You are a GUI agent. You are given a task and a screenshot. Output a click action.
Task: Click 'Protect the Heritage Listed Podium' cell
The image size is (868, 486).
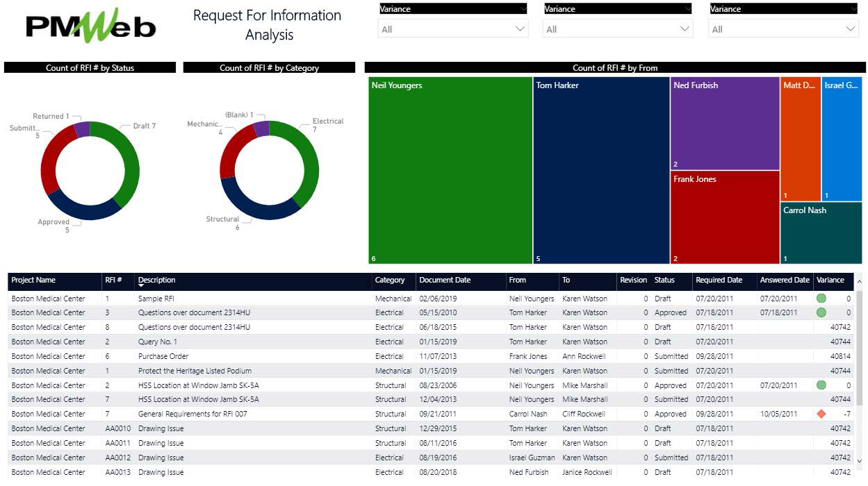tap(195, 371)
